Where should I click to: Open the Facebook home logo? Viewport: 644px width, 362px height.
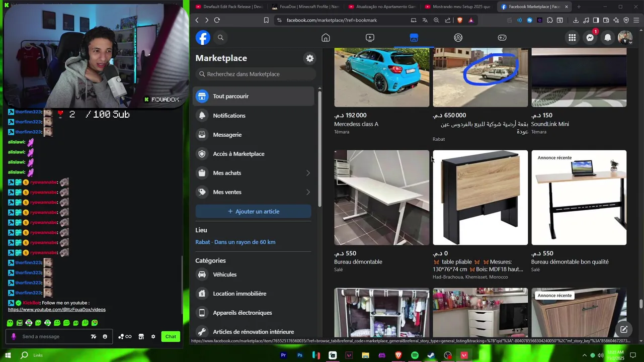203,38
